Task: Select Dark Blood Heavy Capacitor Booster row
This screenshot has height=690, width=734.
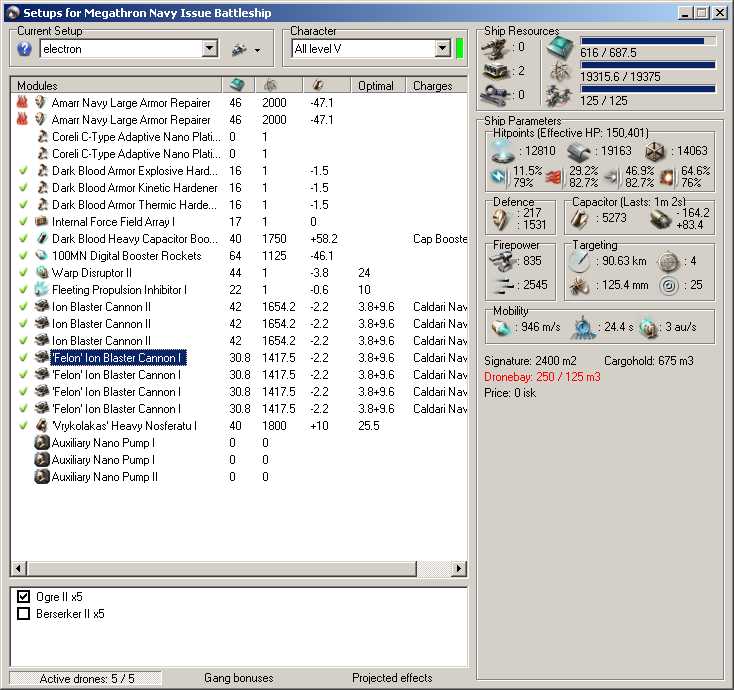Action: coord(239,239)
